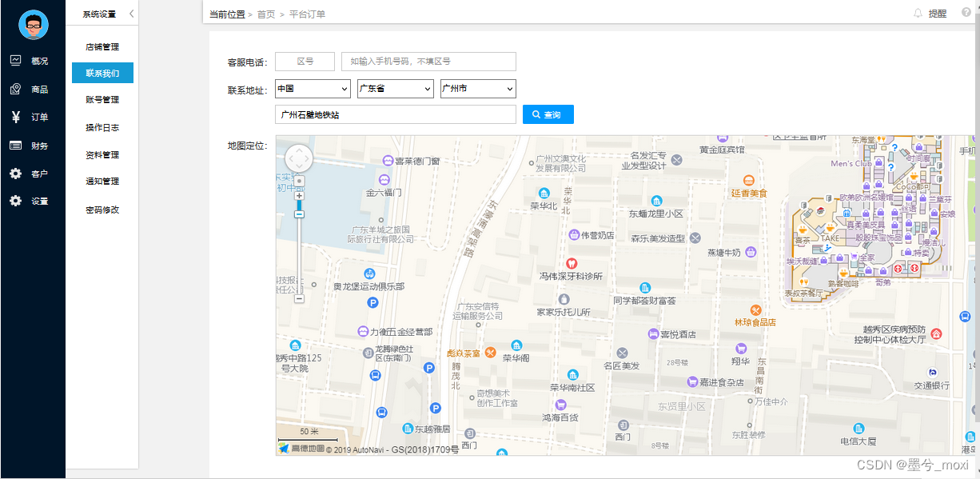Image resolution: width=980 pixels, height=479 pixels.
Task: Click the 延香美食 food marker
Action: [x=748, y=180]
